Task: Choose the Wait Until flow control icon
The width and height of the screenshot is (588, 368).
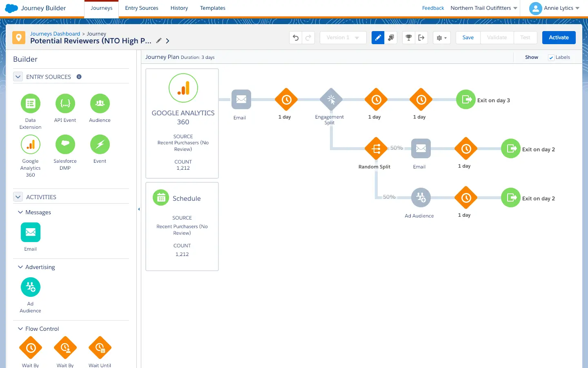Action: (x=100, y=348)
